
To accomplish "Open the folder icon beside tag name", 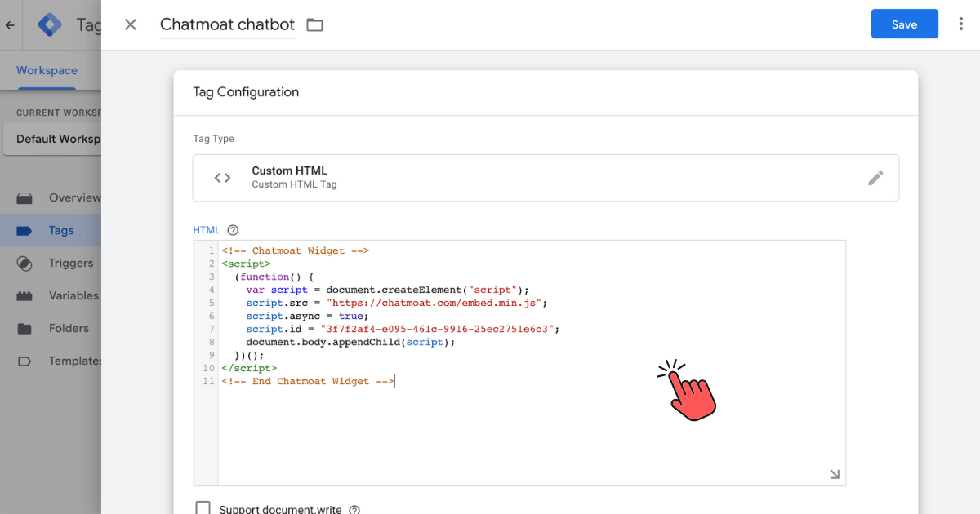I will [314, 25].
